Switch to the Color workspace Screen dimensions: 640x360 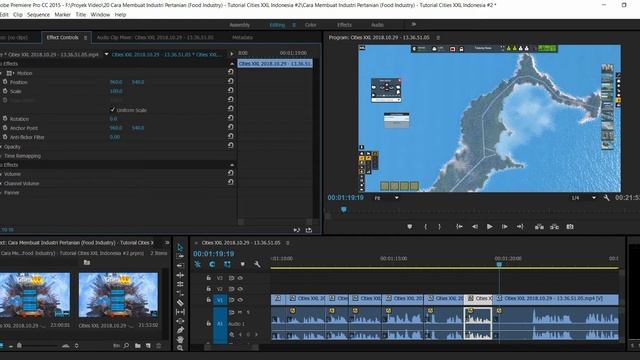pyautogui.click(x=311, y=25)
